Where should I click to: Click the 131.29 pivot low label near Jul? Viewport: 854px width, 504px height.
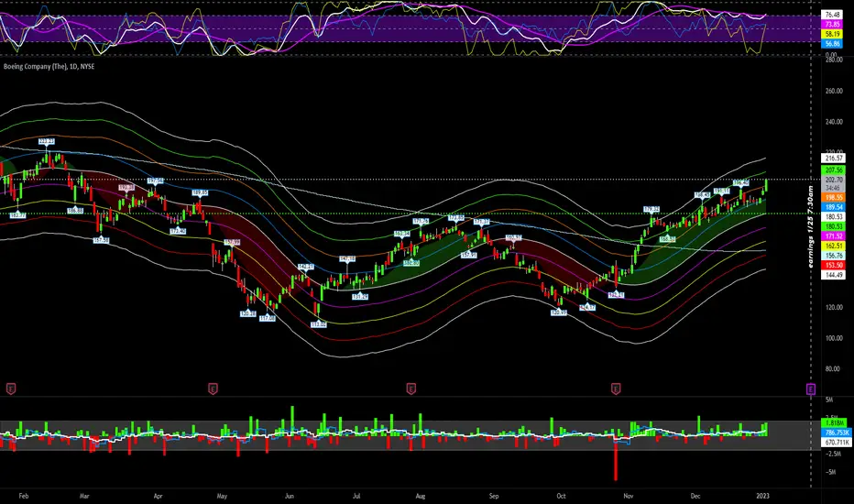pyautogui.click(x=359, y=296)
